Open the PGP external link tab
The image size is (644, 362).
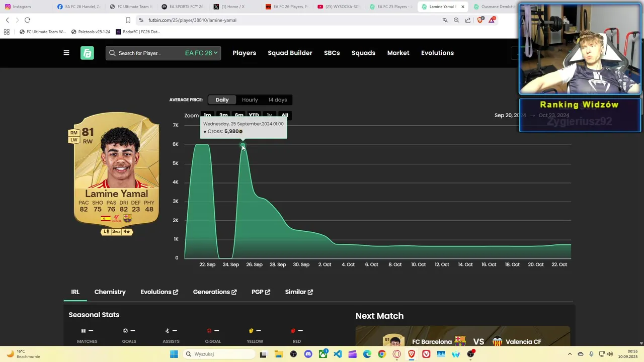click(261, 292)
